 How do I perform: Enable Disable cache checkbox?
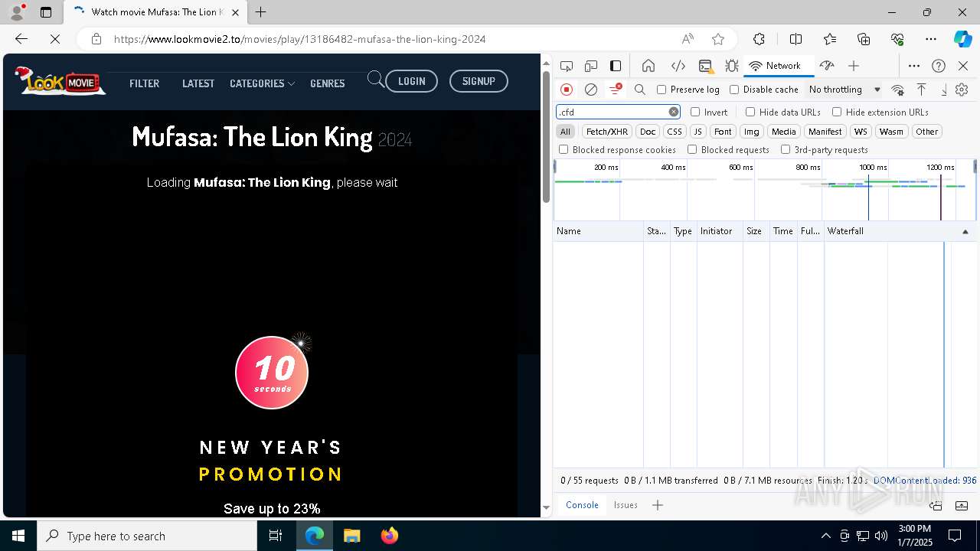734,90
